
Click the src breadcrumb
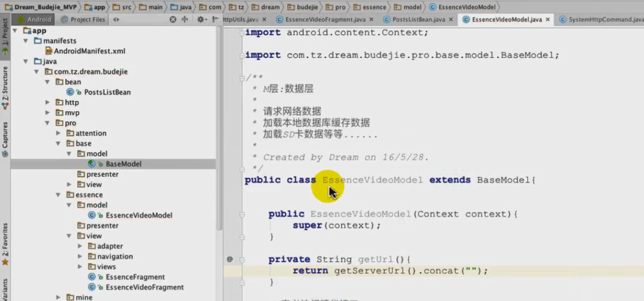click(122, 7)
